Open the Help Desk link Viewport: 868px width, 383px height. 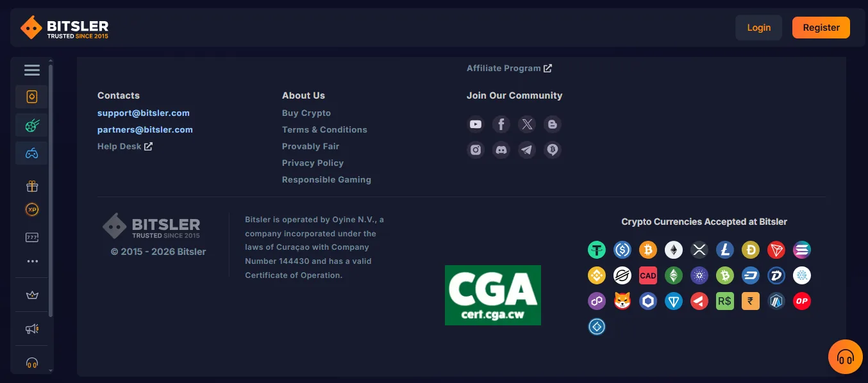click(125, 146)
